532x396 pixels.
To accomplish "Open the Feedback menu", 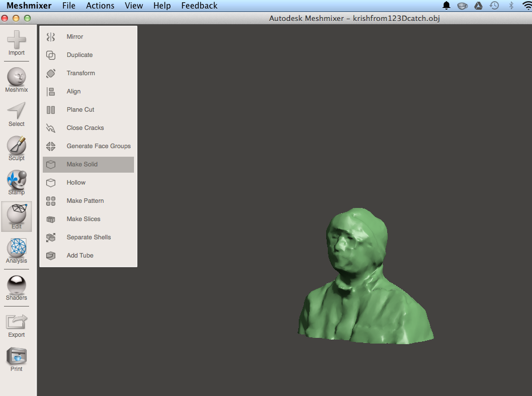I will click(x=199, y=6).
